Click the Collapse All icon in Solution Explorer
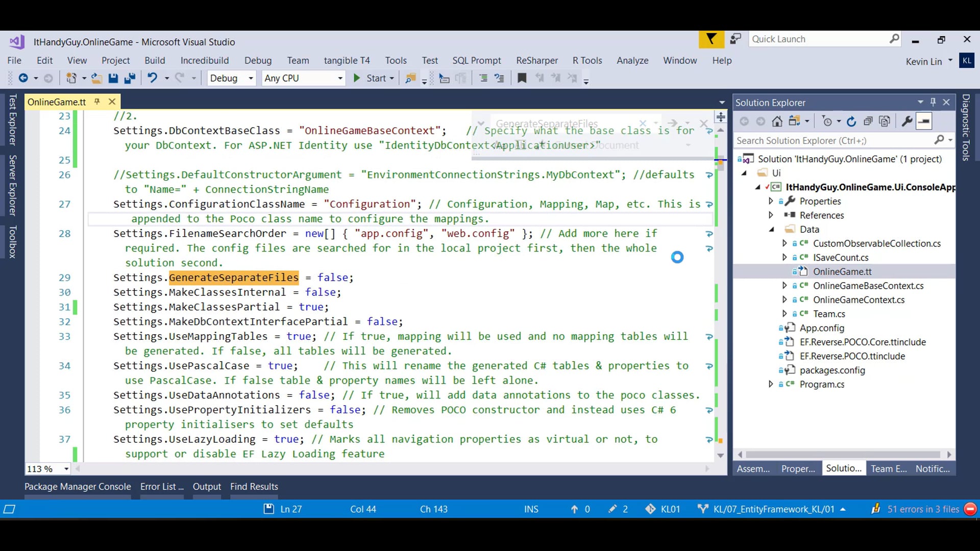Screen dimensions: 980x551 [868, 121]
